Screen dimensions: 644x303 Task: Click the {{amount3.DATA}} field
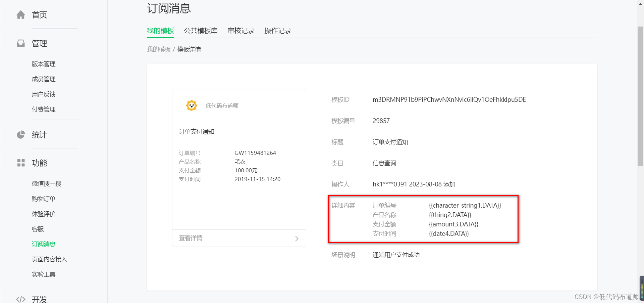tap(453, 224)
